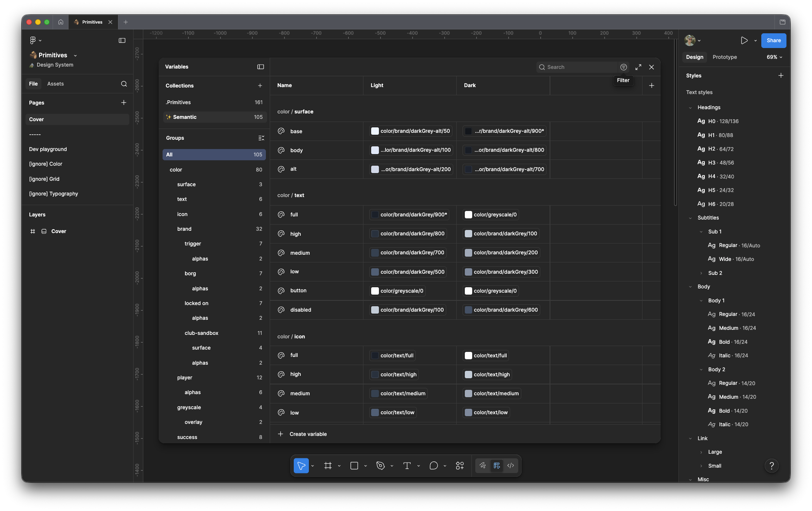Open the Prototype tab
This screenshot has height=511, width=812.
[725, 57]
